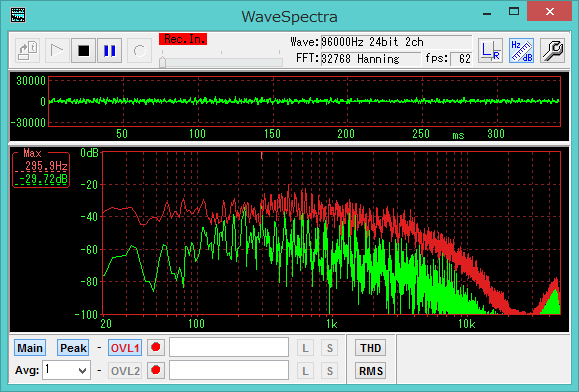Click the 10k frequency axis label

coord(467,324)
